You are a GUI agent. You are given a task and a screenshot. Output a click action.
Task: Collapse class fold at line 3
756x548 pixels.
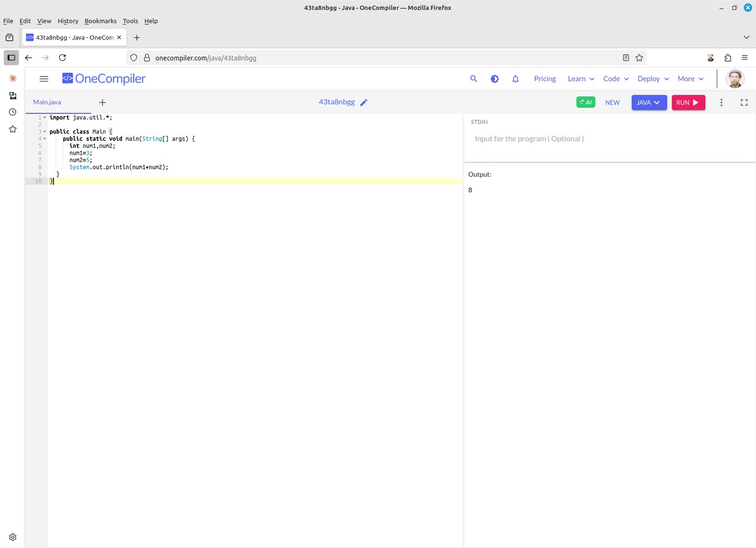45,132
